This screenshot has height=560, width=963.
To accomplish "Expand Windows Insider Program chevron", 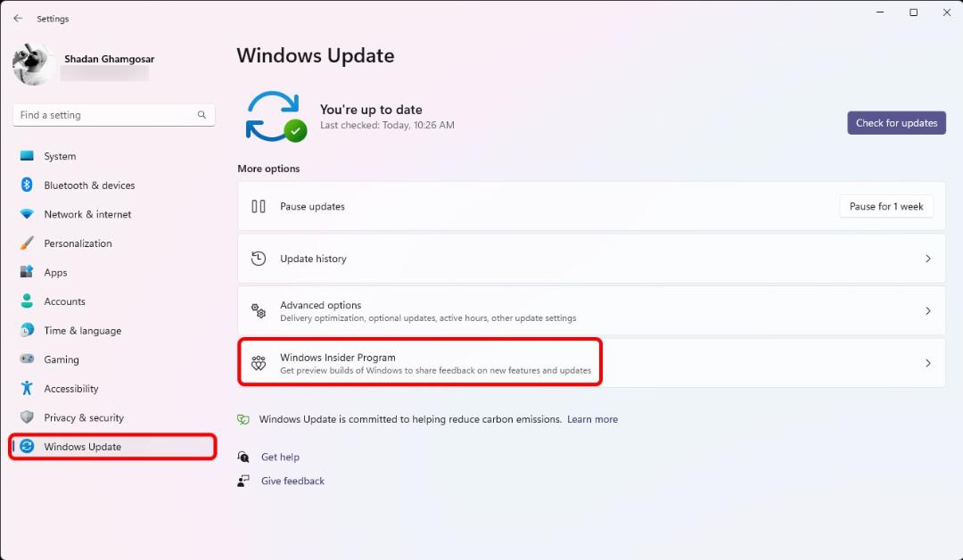I will pyautogui.click(x=927, y=363).
